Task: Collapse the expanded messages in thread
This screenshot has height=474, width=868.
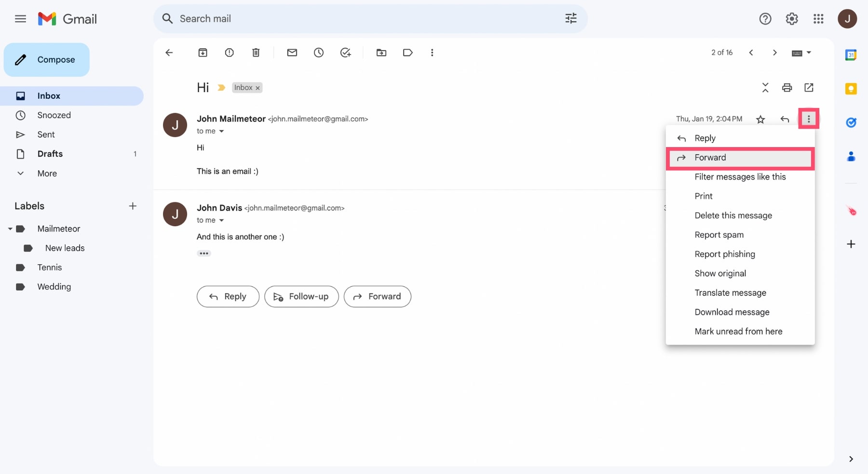Action: (x=765, y=87)
